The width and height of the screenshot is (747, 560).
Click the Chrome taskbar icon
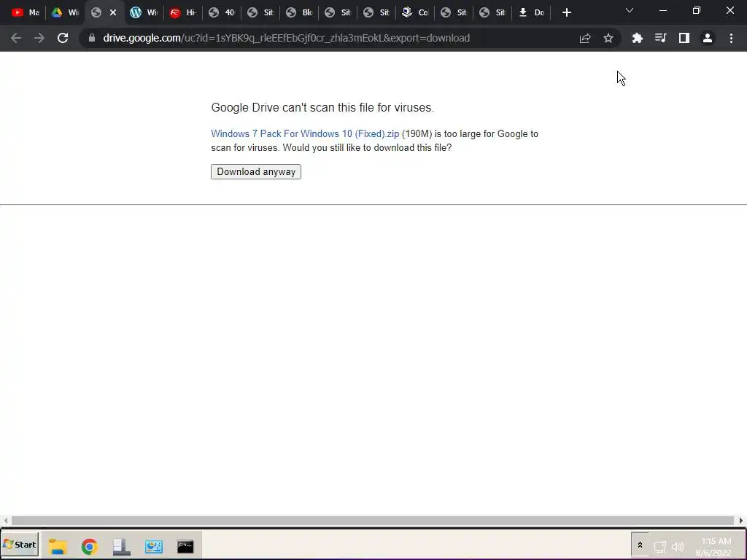[x=90, y=546]
